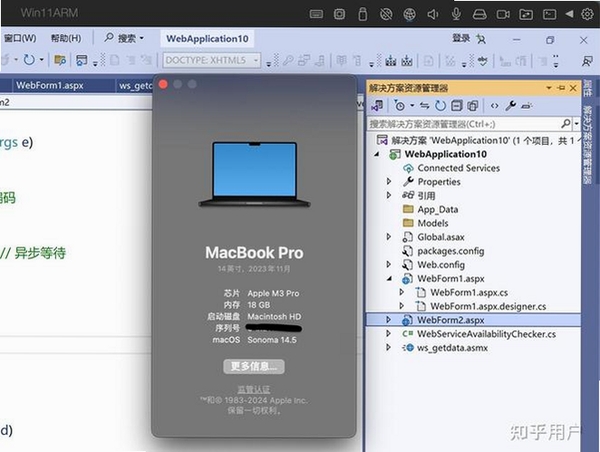Click the 更多信息... button in About This Mac

point(254,366)
